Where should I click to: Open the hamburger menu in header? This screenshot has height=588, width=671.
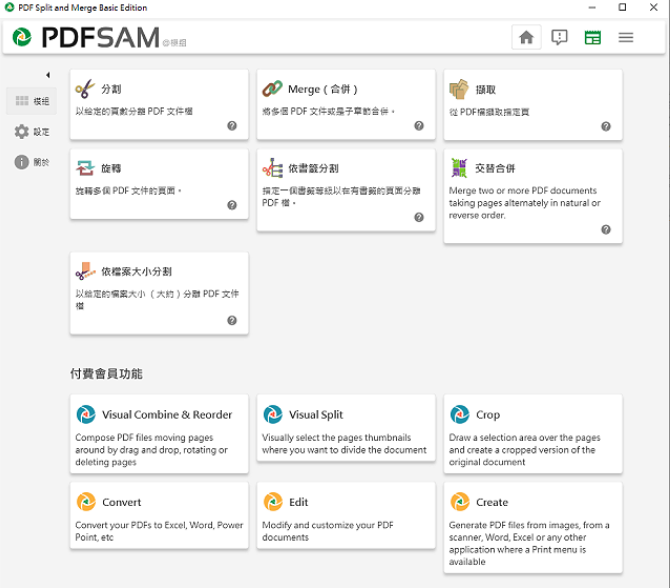[626, 37]
